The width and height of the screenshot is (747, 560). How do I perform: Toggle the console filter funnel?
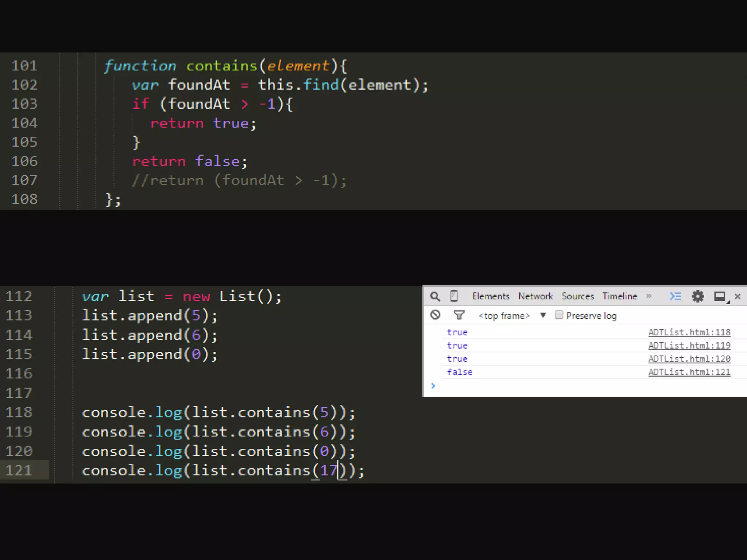459,315
